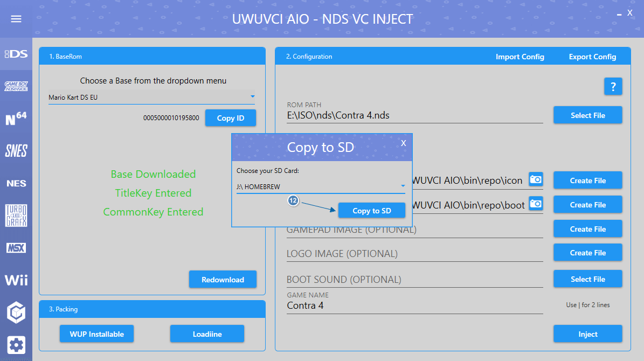Click the Inject button

point(587,334)
